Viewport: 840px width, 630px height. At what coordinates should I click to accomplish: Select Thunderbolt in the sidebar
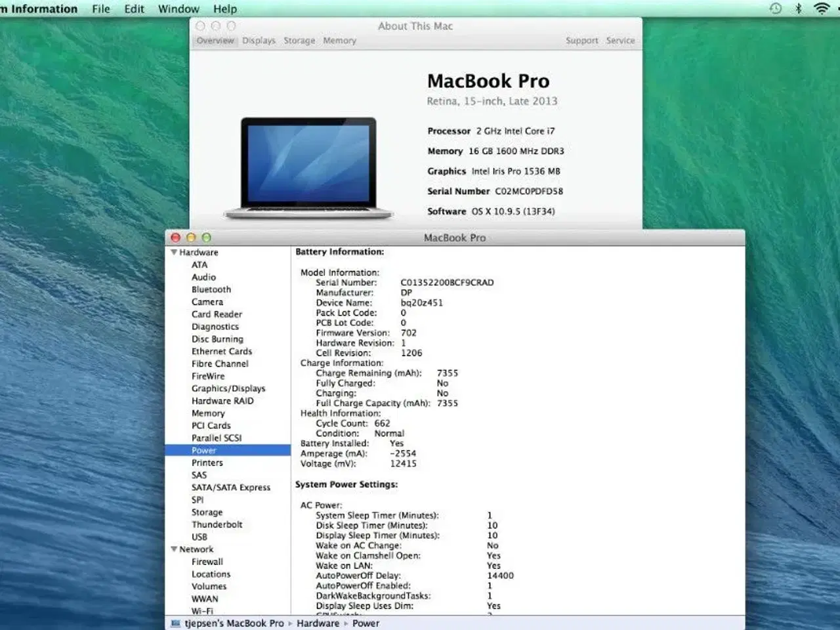[x=217, y=524]
